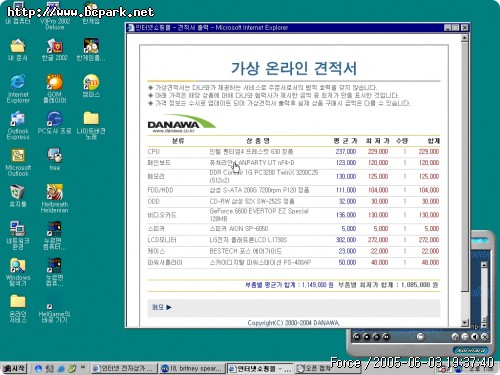Open the shortcut right of Network Neighborhood
This screenshot has height=375, width=500.
[x=55, y=235]
